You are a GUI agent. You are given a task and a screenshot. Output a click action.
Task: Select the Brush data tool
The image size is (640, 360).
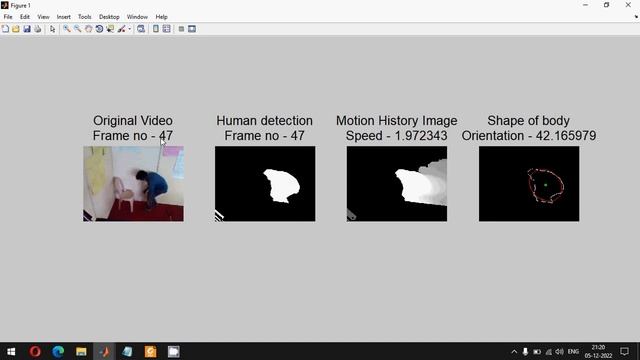(121, 29)
